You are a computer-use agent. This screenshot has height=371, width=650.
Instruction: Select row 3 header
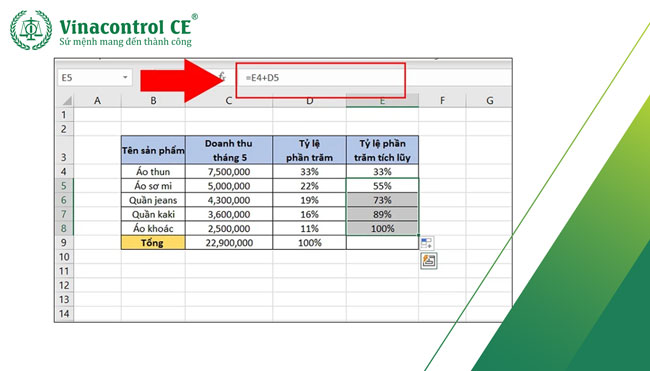click(x=64, y=150)
